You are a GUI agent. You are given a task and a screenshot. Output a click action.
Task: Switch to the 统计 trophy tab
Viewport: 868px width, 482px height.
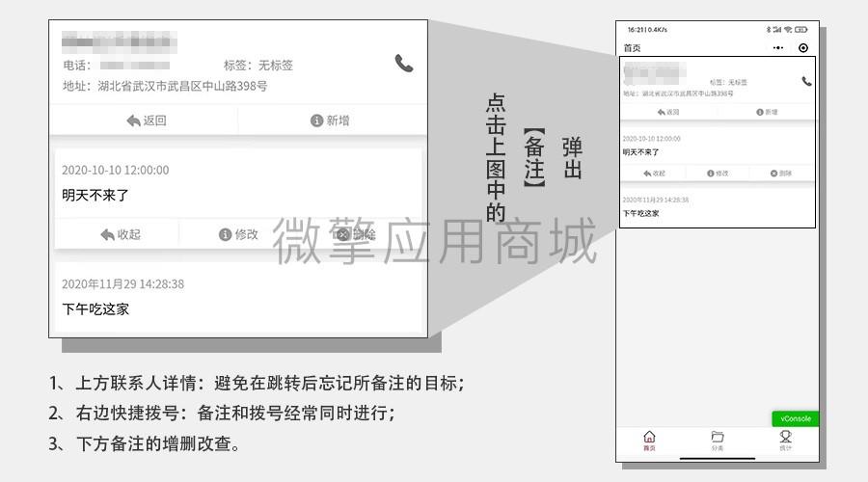point(785,441)
